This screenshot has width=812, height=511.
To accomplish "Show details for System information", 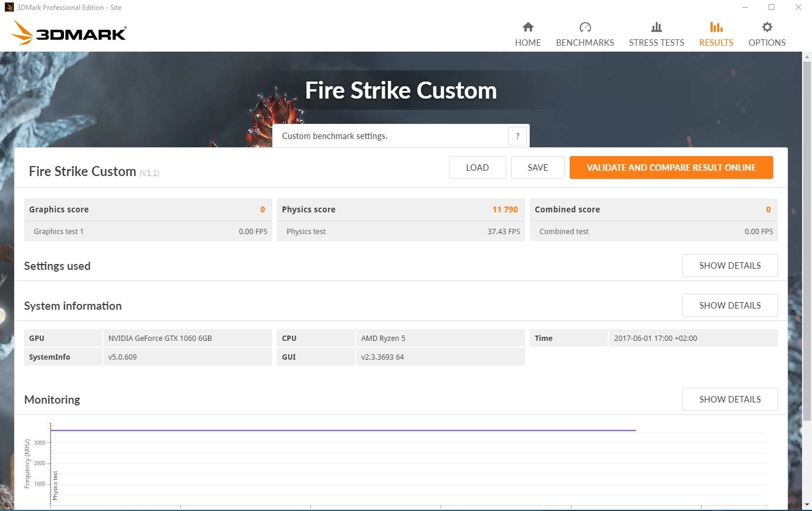I will point(730,306).
